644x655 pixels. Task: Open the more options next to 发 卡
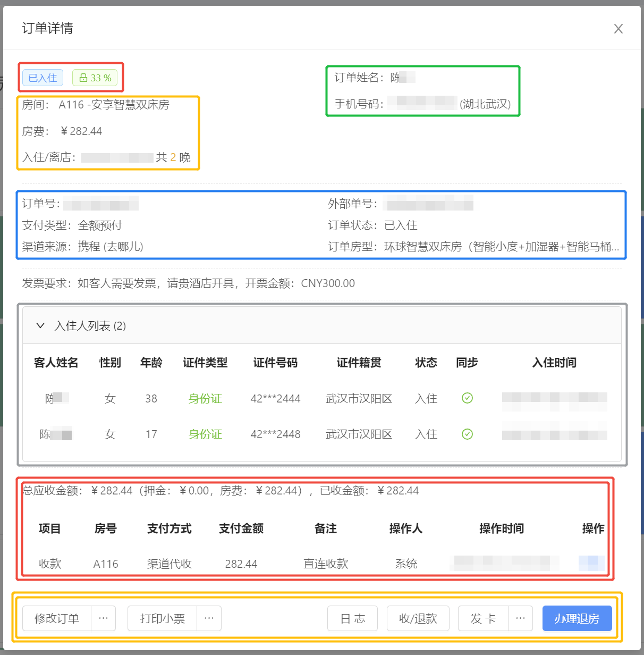tap(520, 618)
